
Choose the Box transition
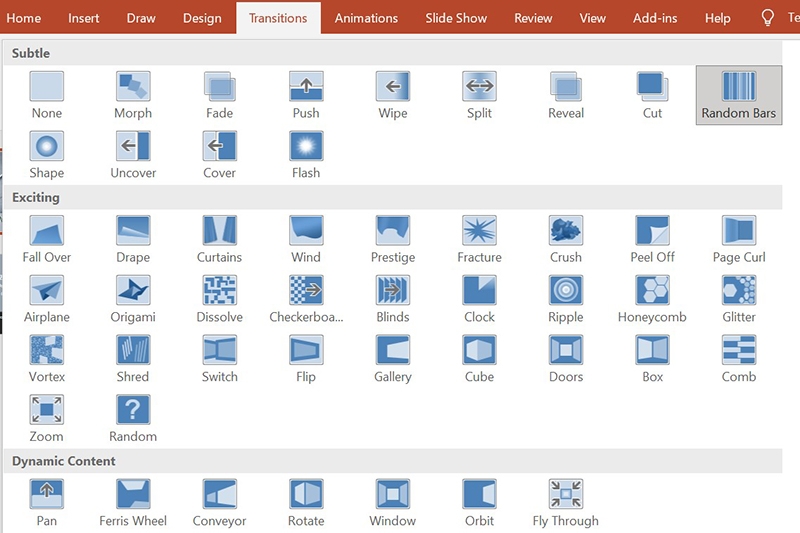pyautogui.click(x=652, y=359)
